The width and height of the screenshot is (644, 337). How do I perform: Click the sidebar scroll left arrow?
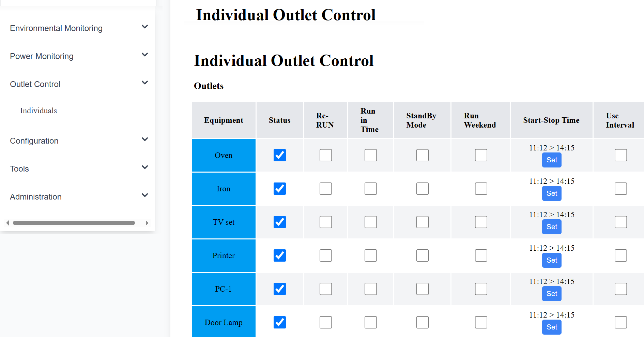click(7, 223)
